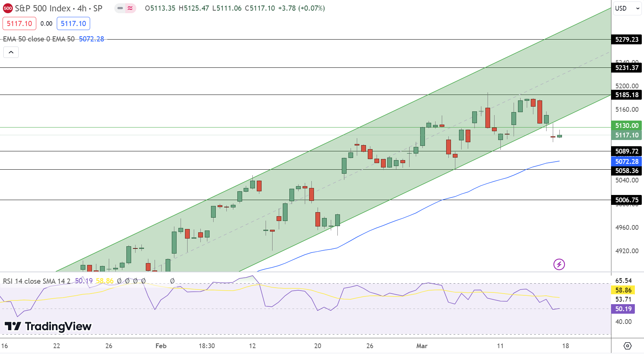The width and height of the screenshot is (644, 354).
Task: Collapse the indicator legend with chevron
Action: (x=11, y=52)
